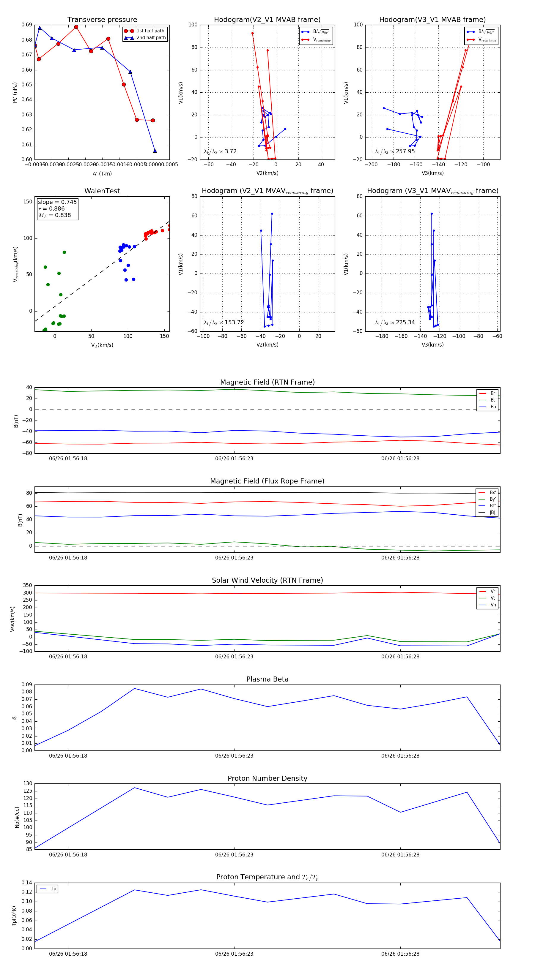The height and width of the screenshot is (980, 535).
Task: Select the "M_A = 0.838" annotation
Action: 54,215
